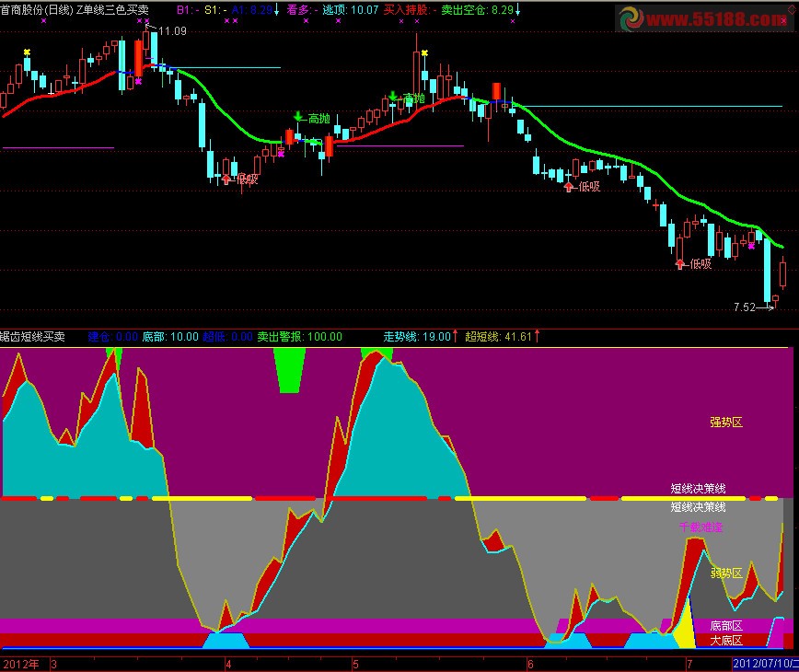Click the 底部区 zone label
799x672 pixels.
pos(726,626)
